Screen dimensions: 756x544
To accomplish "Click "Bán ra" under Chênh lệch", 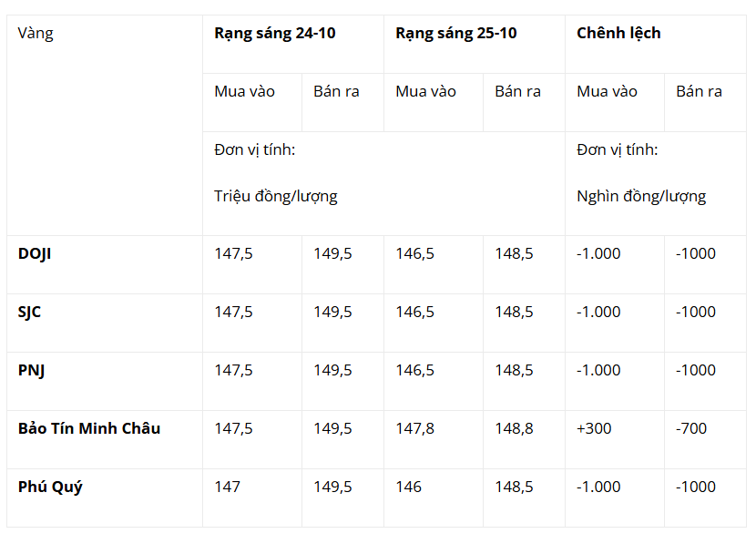I will (699, 92).
